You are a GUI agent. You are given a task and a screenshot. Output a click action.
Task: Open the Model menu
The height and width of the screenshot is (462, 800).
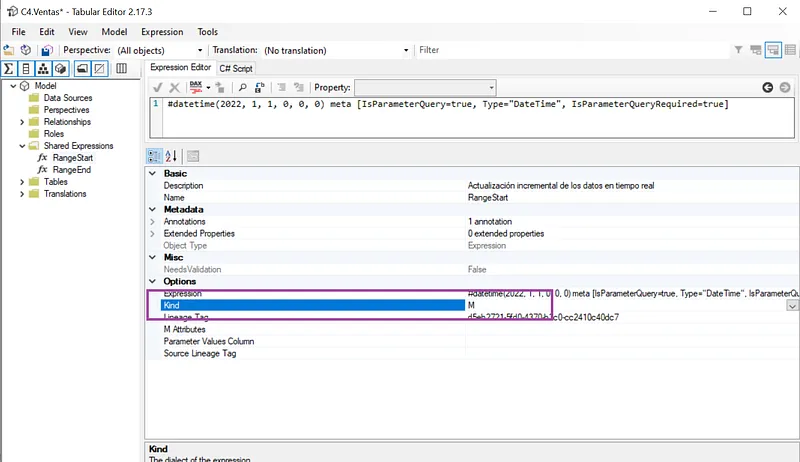114,32
